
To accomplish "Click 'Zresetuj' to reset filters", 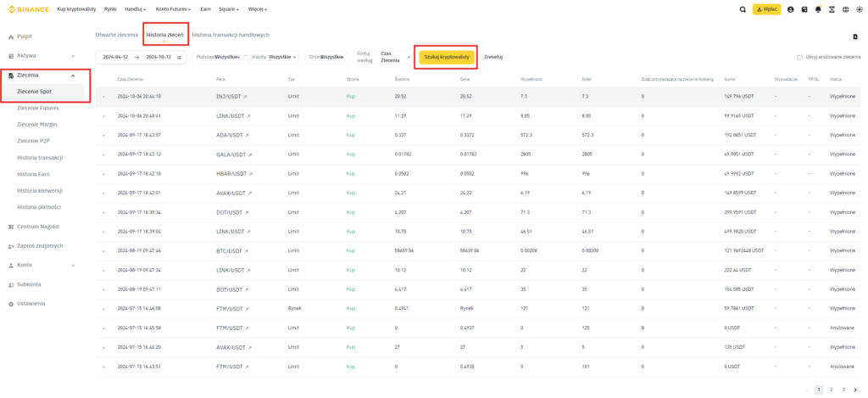I will 493,57.
